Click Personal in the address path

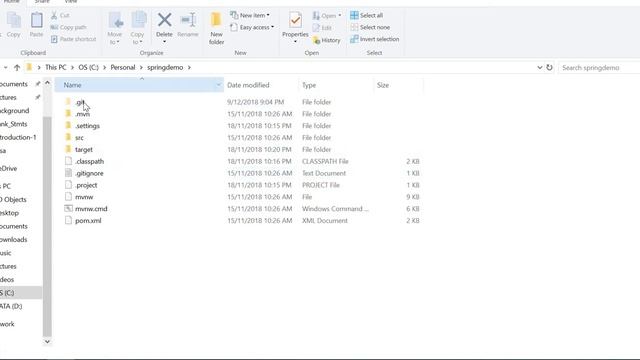coord(122,67)
